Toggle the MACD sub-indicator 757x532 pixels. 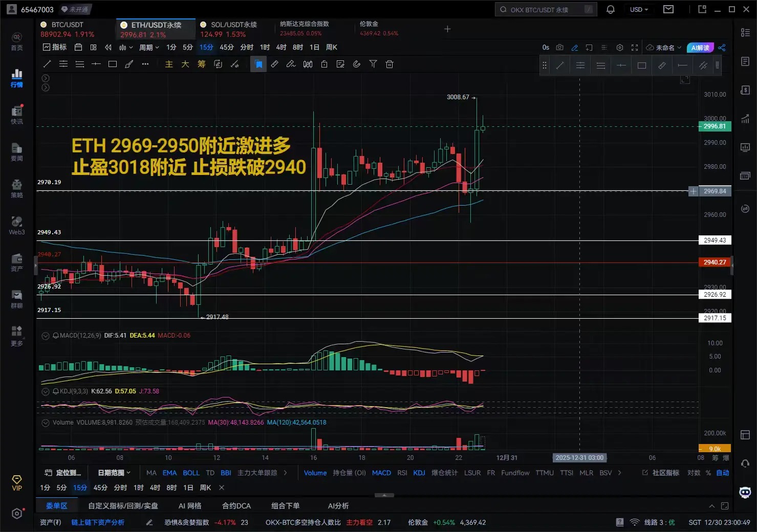pyautogui.click(x=381, y=473)
